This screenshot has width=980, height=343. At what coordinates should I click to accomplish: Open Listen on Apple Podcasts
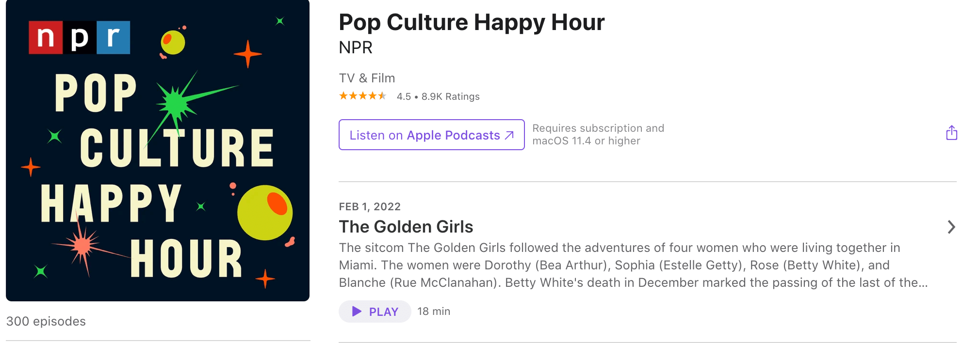point(431,135)
